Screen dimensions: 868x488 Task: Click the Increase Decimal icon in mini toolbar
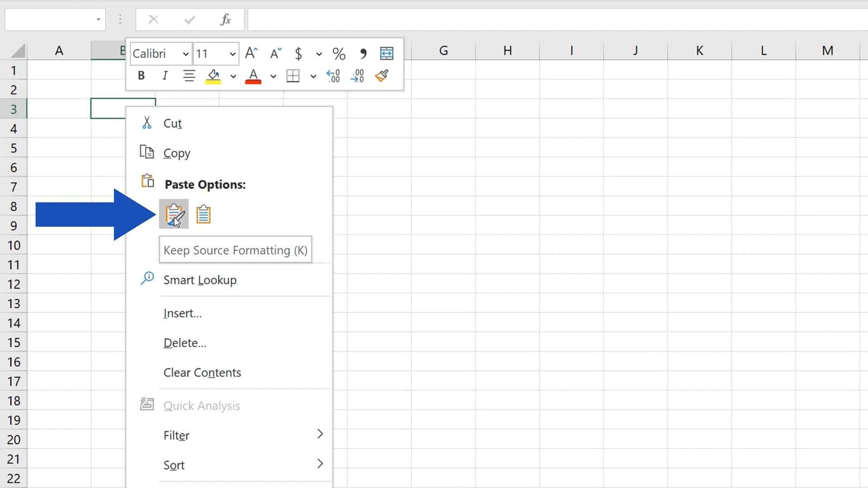click(x=332, y=75)
